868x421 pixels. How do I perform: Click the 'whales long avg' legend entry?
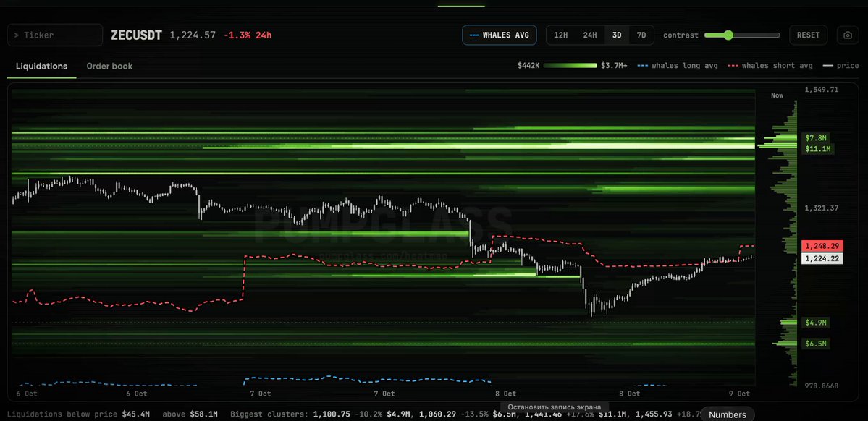tap(677, 66)
